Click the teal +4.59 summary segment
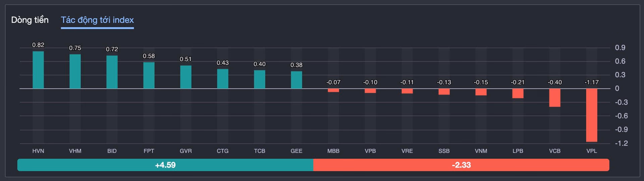The image size is (644, 181). pyautogui.click(x=165, y=165)
